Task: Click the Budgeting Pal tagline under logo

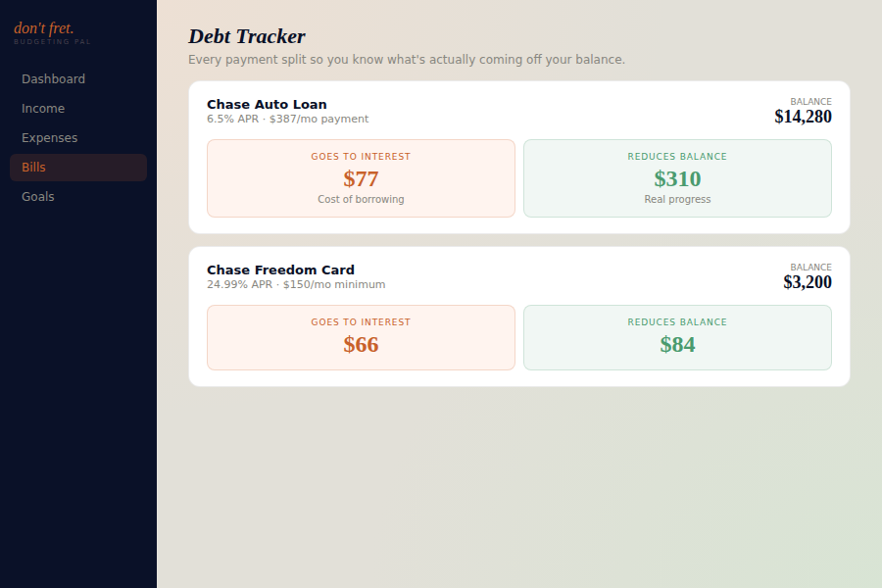Action: point(52,42)
